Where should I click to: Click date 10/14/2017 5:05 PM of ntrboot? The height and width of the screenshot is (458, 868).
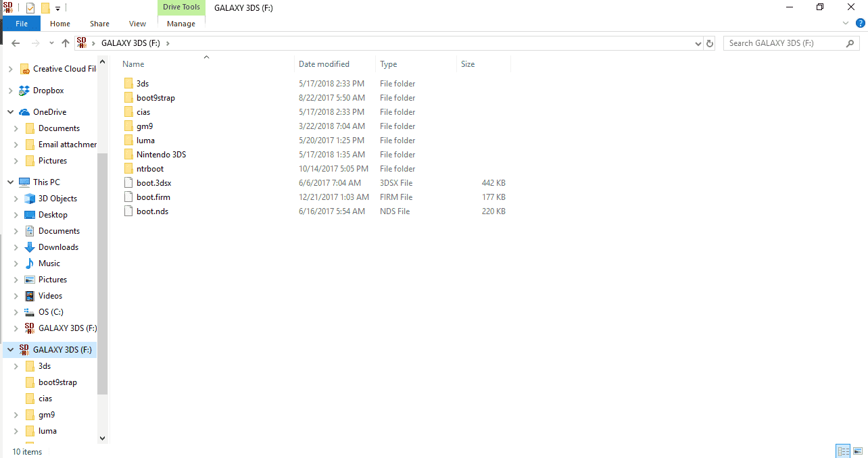pos(333,169)
